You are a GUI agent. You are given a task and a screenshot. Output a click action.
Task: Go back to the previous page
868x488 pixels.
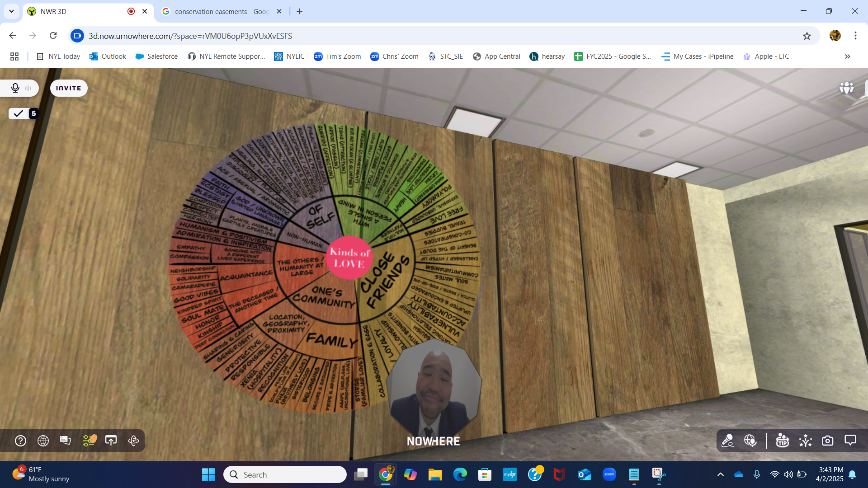point(13,36)
